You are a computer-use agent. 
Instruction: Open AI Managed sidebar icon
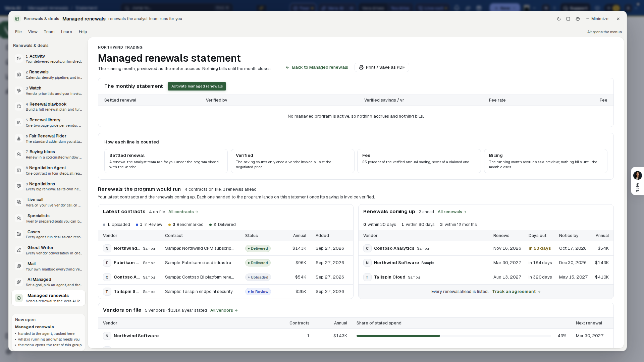click(x=19, y=282)
